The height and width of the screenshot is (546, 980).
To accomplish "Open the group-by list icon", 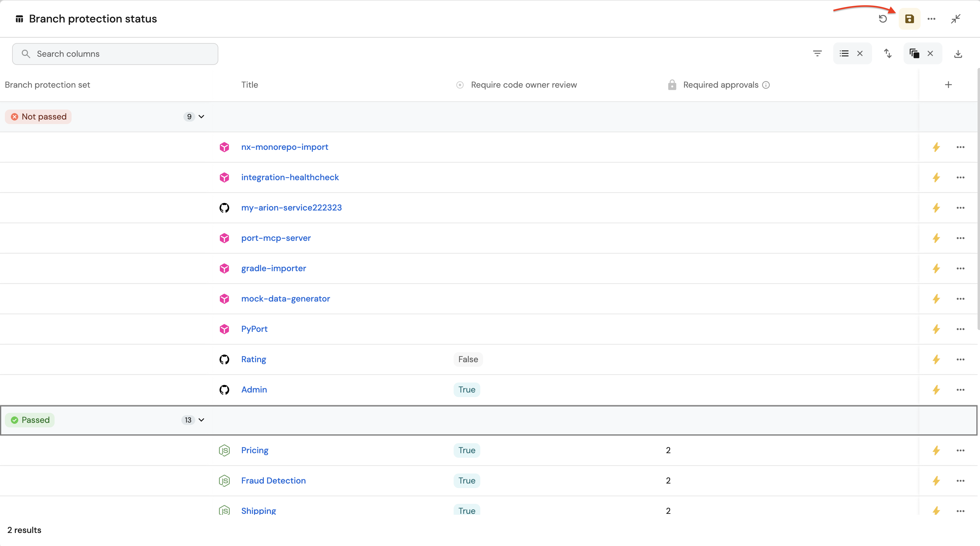I will point(844,54).
